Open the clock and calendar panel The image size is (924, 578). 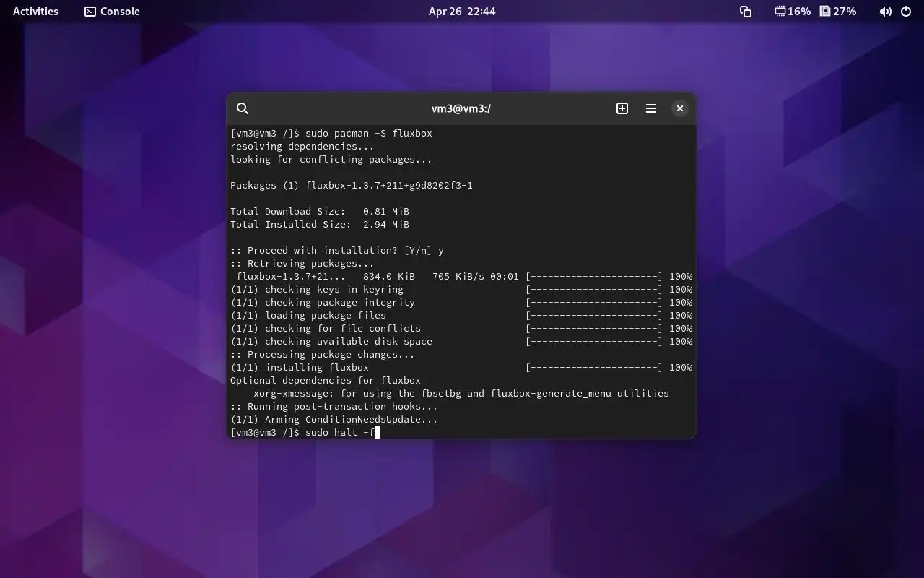462,12
